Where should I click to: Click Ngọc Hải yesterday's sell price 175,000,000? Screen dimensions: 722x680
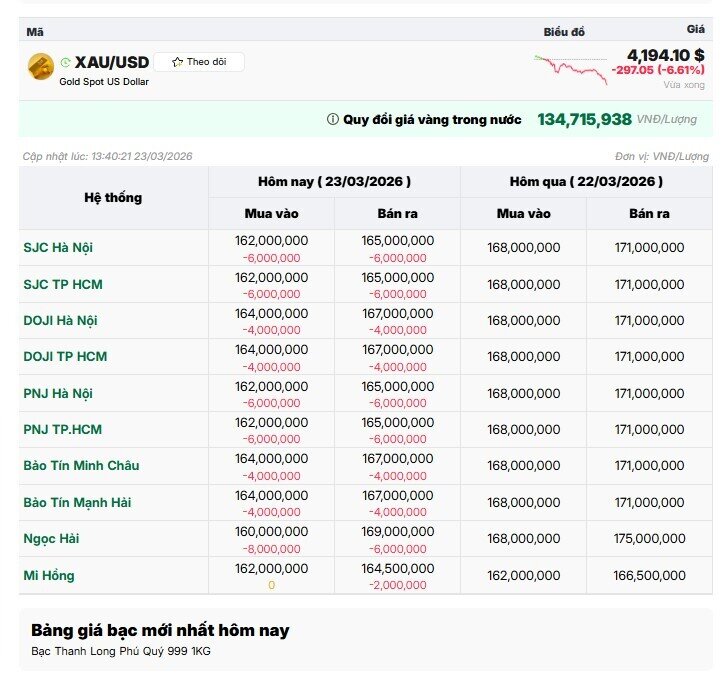click(x=649, y=539)
